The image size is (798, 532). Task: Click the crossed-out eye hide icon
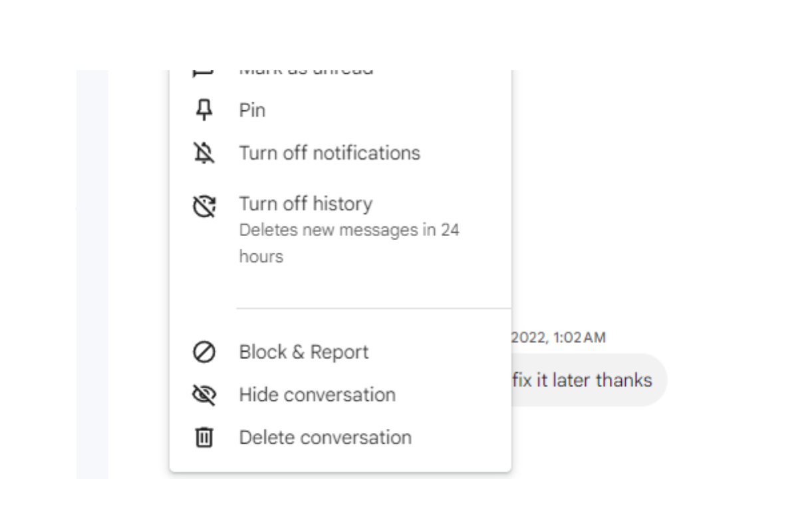(202, 394)
